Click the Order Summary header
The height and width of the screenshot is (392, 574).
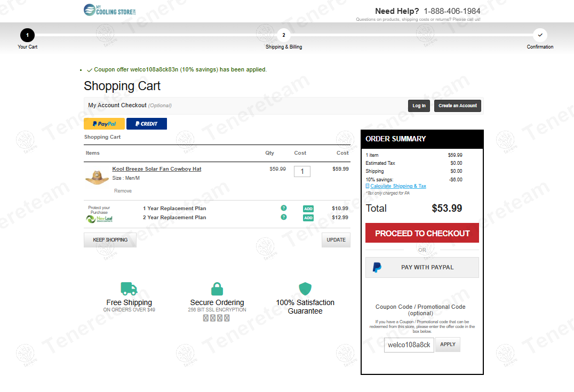[422, 139]
